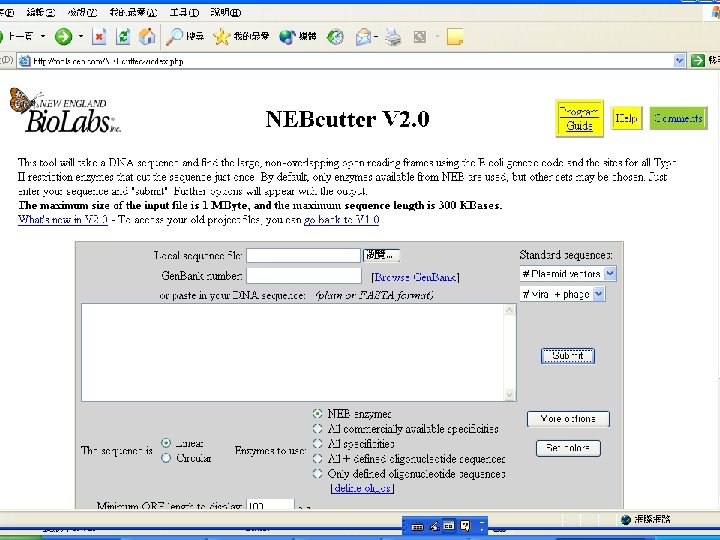
Task: Select Only defined oligonucleotide sequences
Action: click(317, 473)
